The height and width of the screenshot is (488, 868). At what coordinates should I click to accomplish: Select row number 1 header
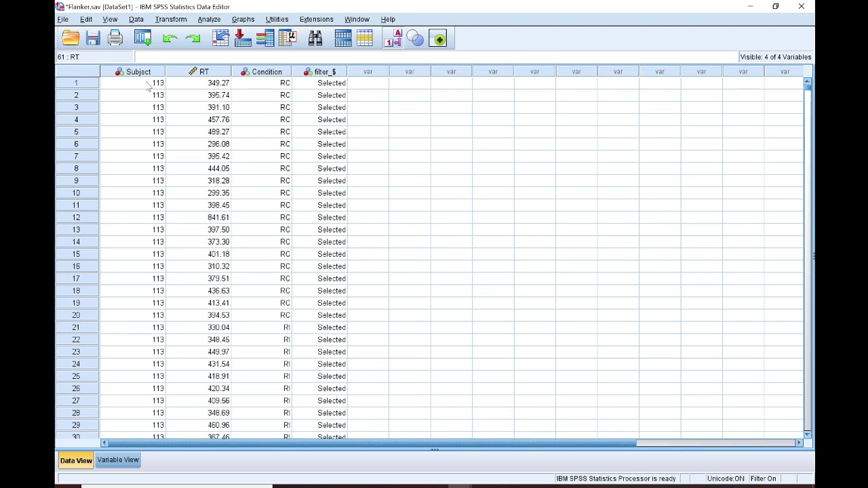click(x=77, y=83)
